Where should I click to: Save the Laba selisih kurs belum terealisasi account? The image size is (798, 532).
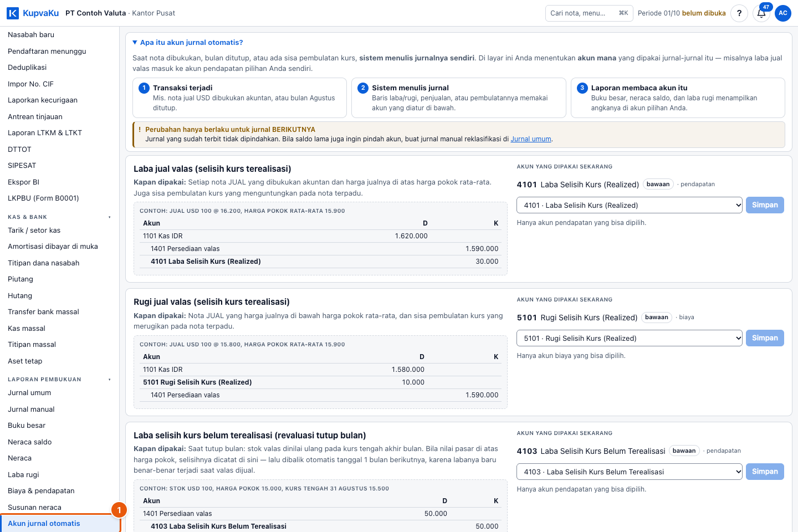(765, 472)
